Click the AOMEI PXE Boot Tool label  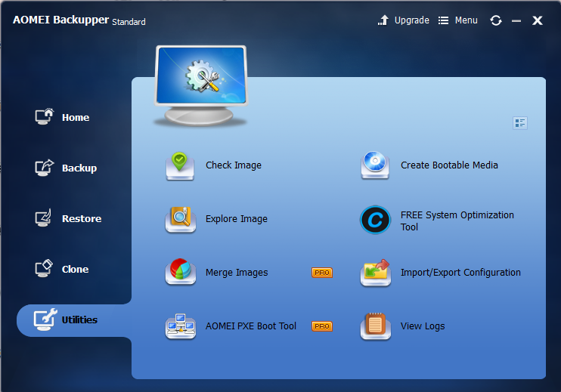tap(251, 326)
